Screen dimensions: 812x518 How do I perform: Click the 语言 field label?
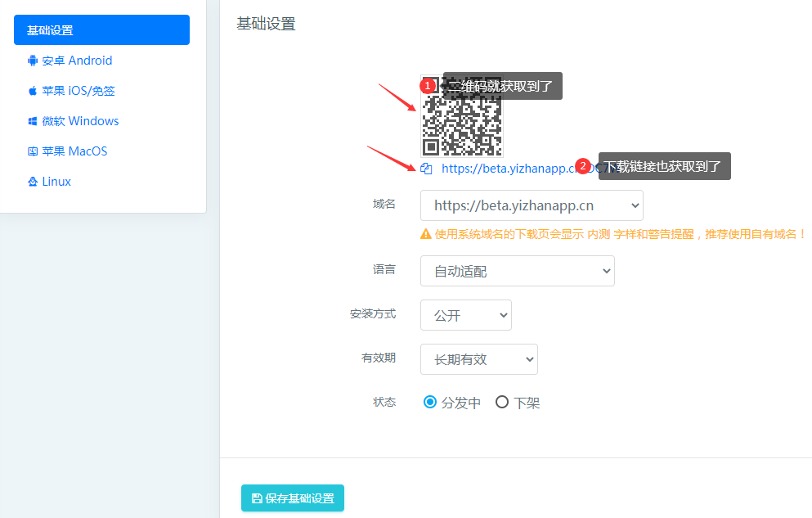point(384,269)
